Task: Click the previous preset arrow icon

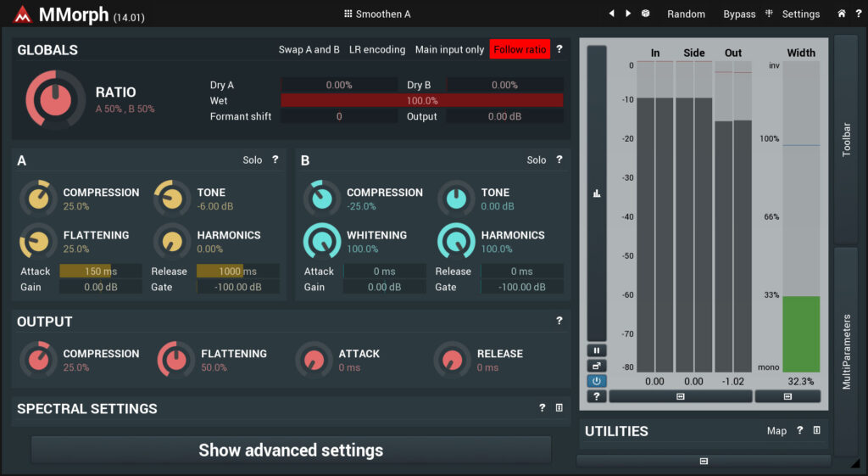Action: coord(611,14)
